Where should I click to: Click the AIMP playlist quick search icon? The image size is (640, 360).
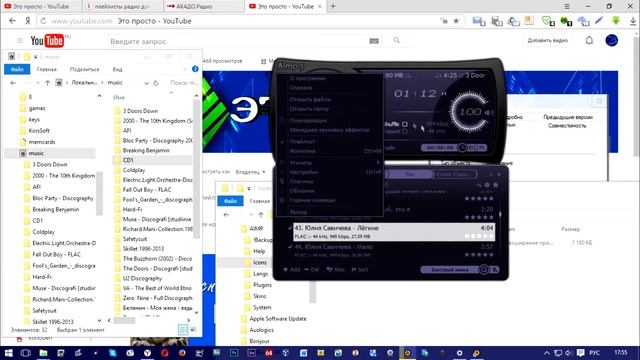(x=484, y=269)
